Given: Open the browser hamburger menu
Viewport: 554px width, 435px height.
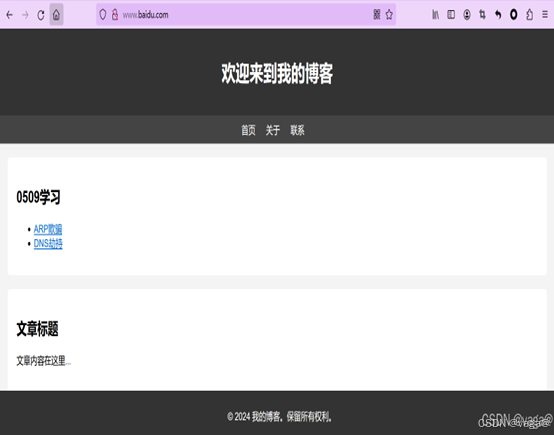Looking at the screenshot, I should point(545,14).
